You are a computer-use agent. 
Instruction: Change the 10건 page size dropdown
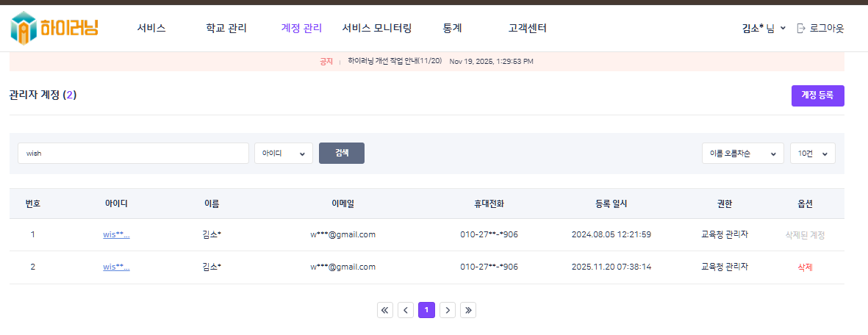tap(812, 154)
